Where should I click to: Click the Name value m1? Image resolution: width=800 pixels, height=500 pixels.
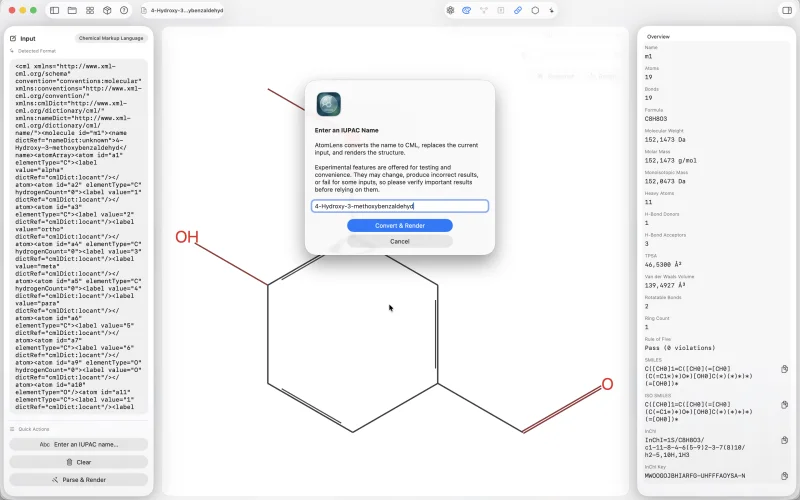[648, 56]
